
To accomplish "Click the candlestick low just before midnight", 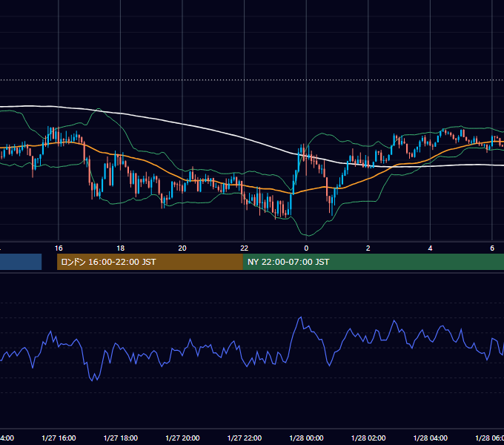I will pos(286,214).
